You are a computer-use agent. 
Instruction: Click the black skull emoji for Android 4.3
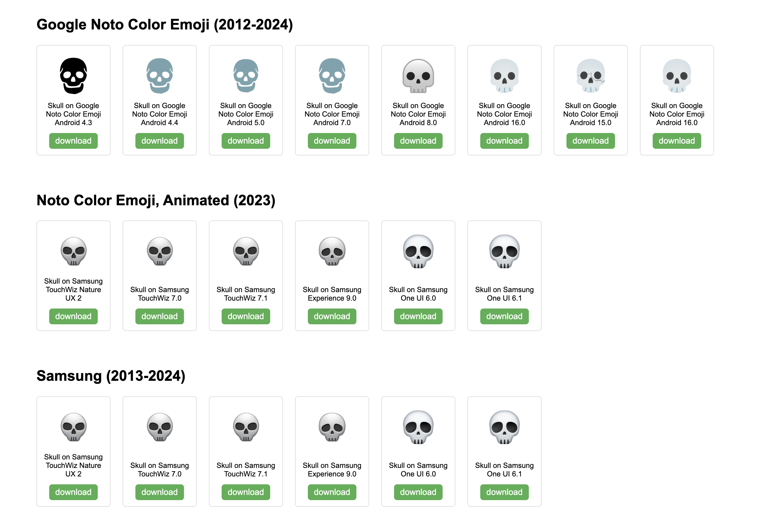[x=73, y=76]
